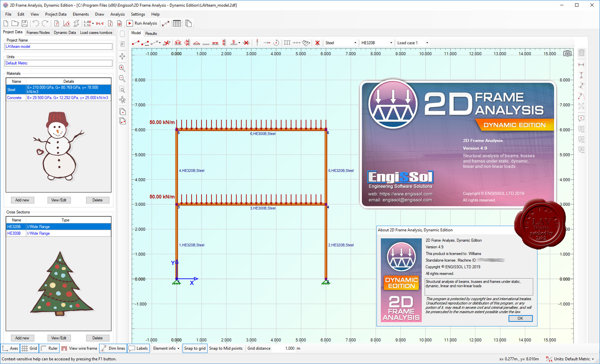Select the nodal moment load tool
This screenshot has width=600, height=364.
coord(276,43)
